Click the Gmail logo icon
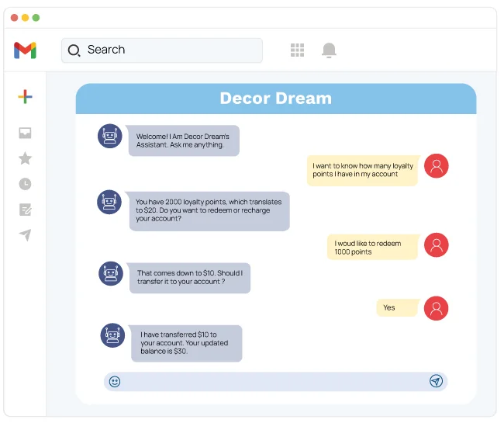504x423 pixels. coord(25,50)
